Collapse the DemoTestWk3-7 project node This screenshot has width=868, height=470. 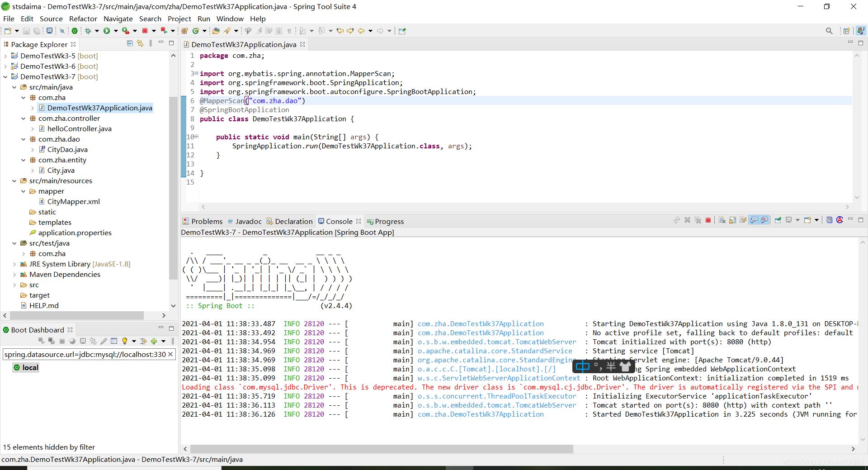tap(5, 77)
